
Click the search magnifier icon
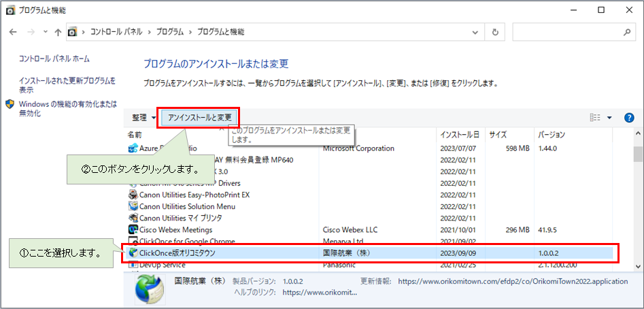point(627,32)
